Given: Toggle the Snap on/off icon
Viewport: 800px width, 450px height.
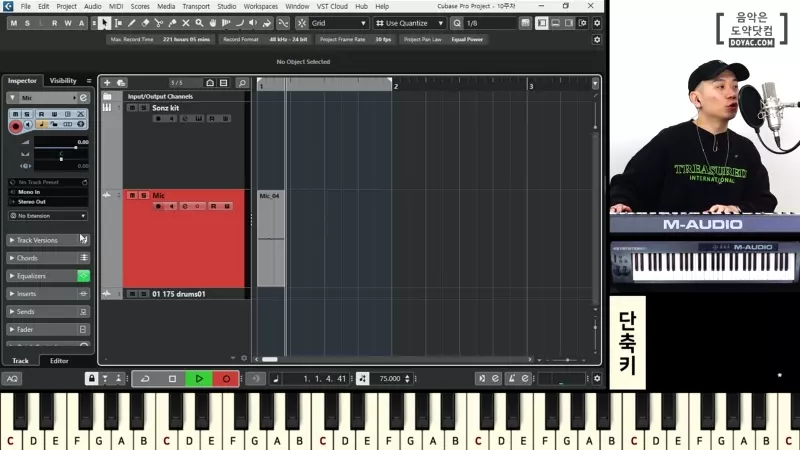Looking at the screenshot, I should (302, 23).
